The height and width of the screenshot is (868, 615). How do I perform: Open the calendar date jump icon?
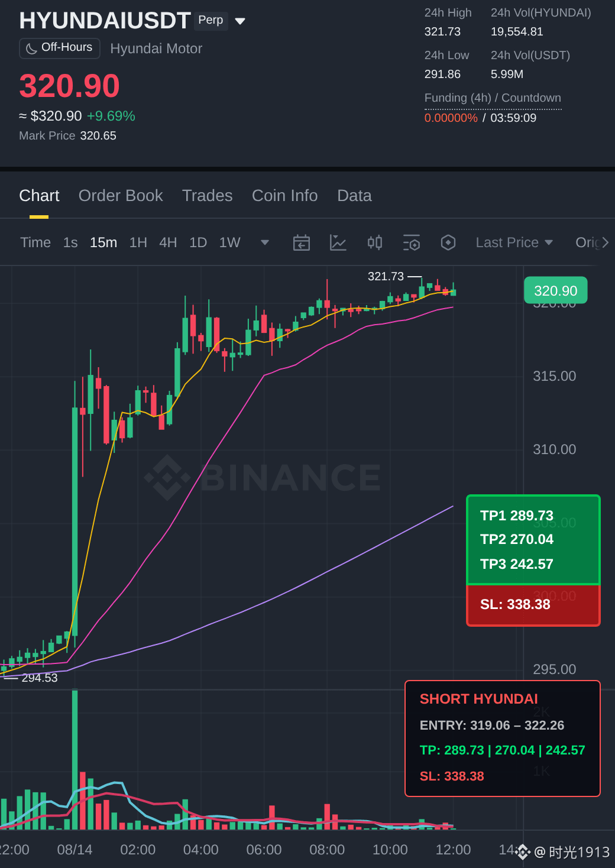(302, 242)
